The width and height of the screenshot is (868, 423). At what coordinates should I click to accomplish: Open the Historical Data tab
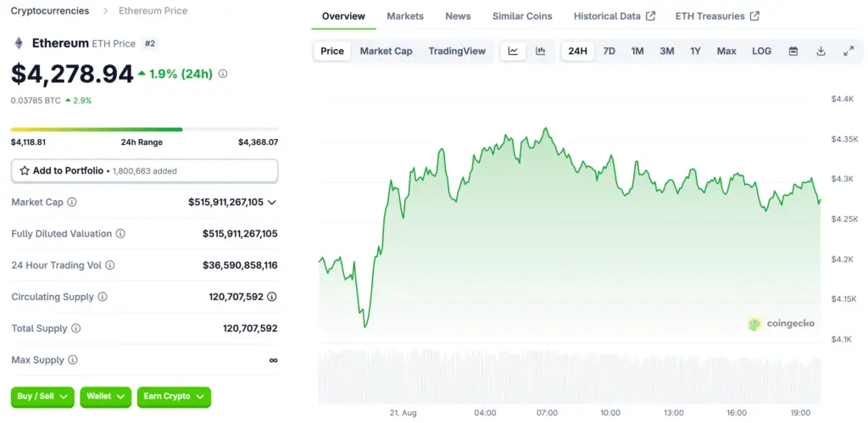[614, 16]
